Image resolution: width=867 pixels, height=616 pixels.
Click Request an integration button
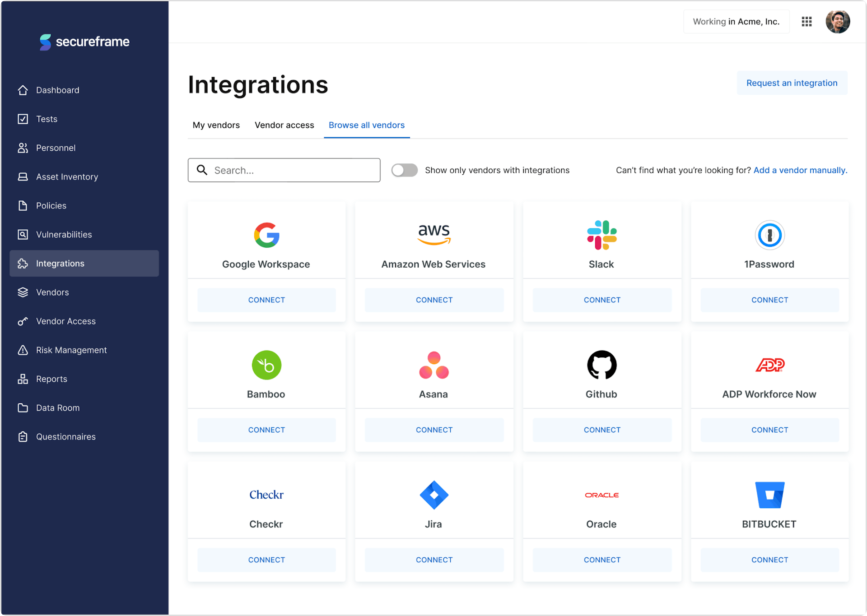pos(792,83)
